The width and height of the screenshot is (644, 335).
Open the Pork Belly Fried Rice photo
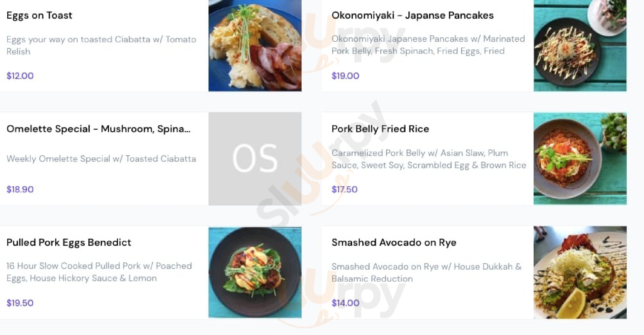pyautogui.click(x=580, y=159)
